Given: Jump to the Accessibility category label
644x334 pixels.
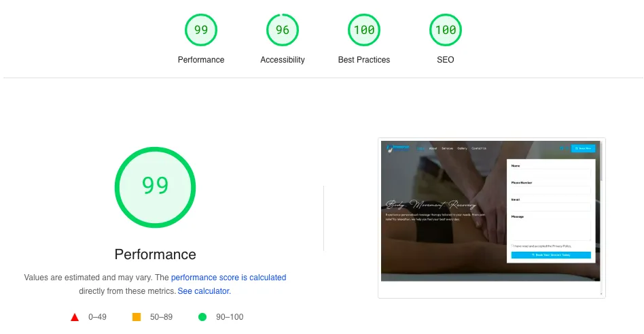Looking at the screenshot, I should click(283, 60).
